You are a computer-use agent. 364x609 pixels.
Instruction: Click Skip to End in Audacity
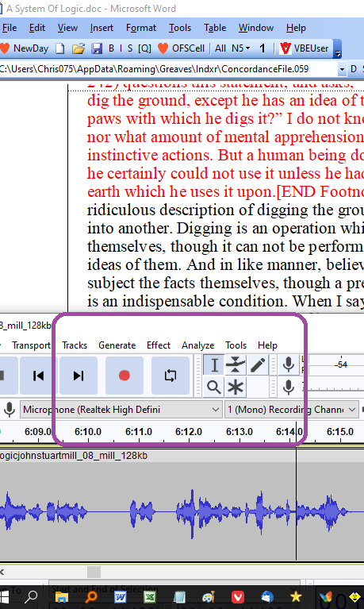coord(79,376)
